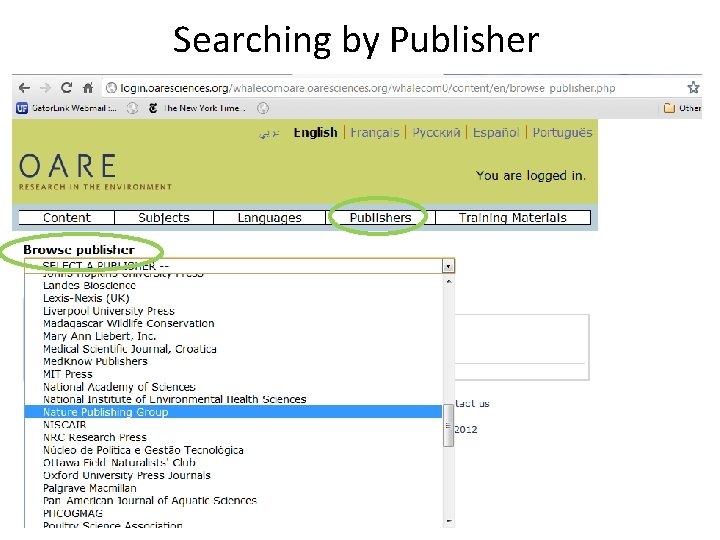Select Núcleo de Política e Gestão Tecnológica

coord(233,450)
